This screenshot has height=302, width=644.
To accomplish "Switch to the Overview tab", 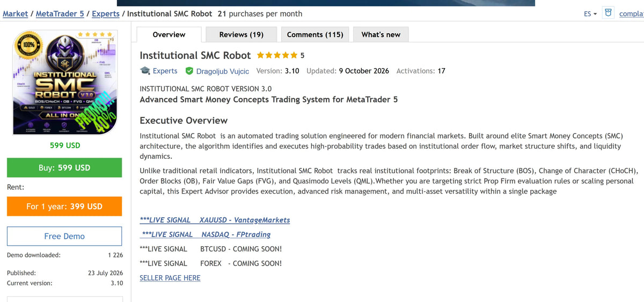I will point(169,34).
